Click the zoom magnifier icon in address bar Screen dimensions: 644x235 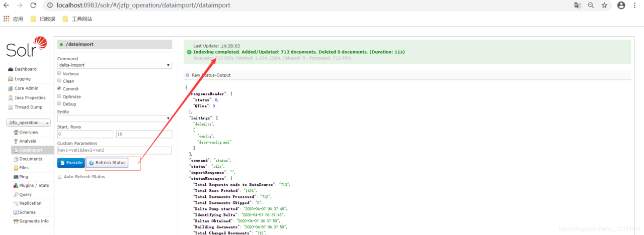coord(591,6)
